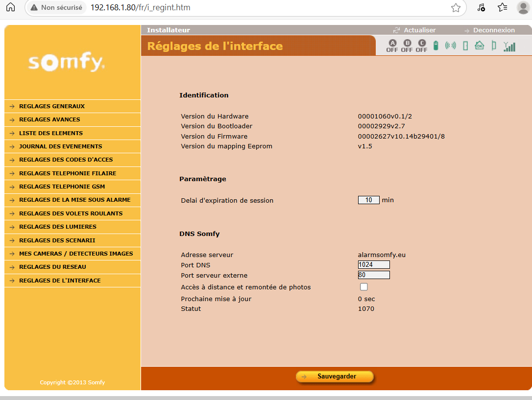This screenshot has width=532, height=400.
Task: Click the Paramètrage section heading
Action: (202, 179)
